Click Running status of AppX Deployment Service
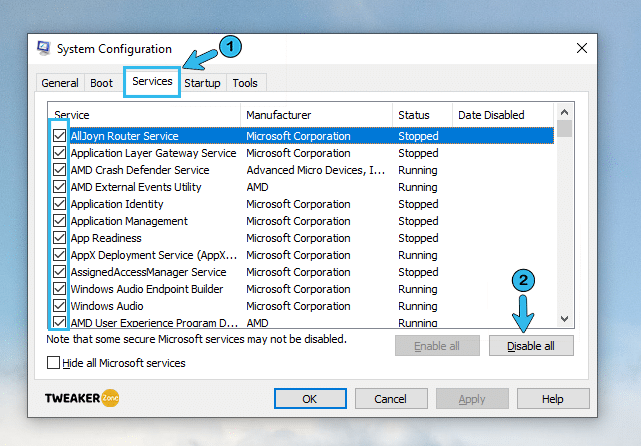 [418, 255]
